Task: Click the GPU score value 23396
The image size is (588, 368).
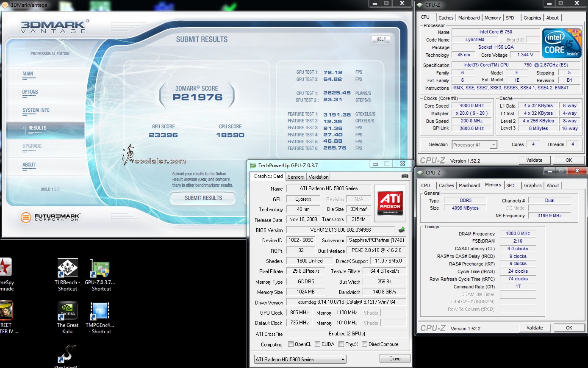Action: [x=163, y=135]
